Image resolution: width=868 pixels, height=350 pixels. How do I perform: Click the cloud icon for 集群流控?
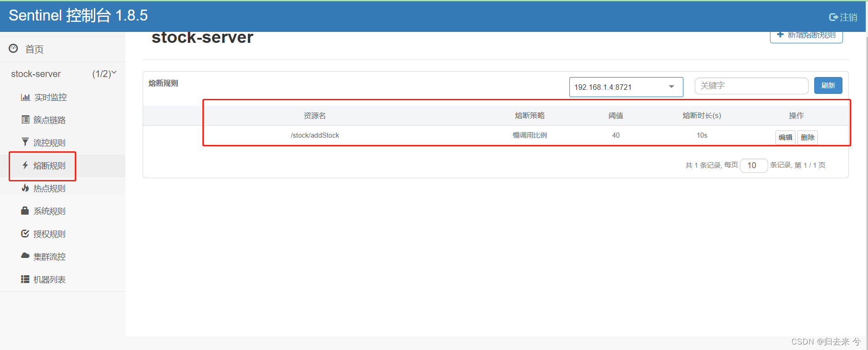click(x=25, y=256)
